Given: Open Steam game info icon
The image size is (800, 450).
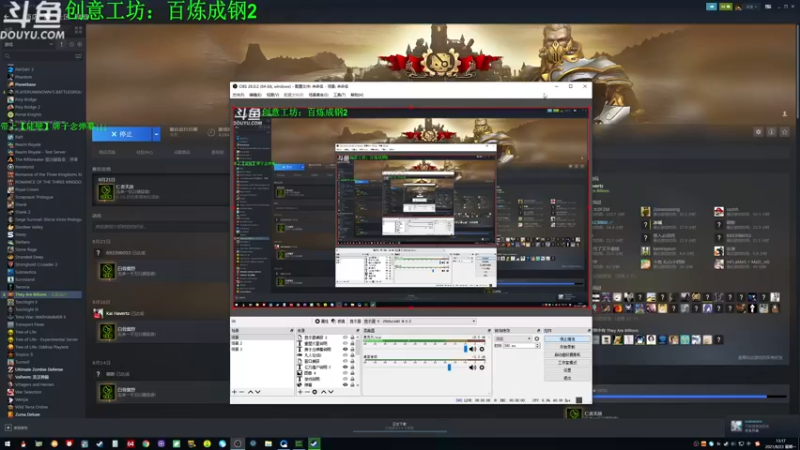Looking at the screenshot, I should [x=771, y=132].
